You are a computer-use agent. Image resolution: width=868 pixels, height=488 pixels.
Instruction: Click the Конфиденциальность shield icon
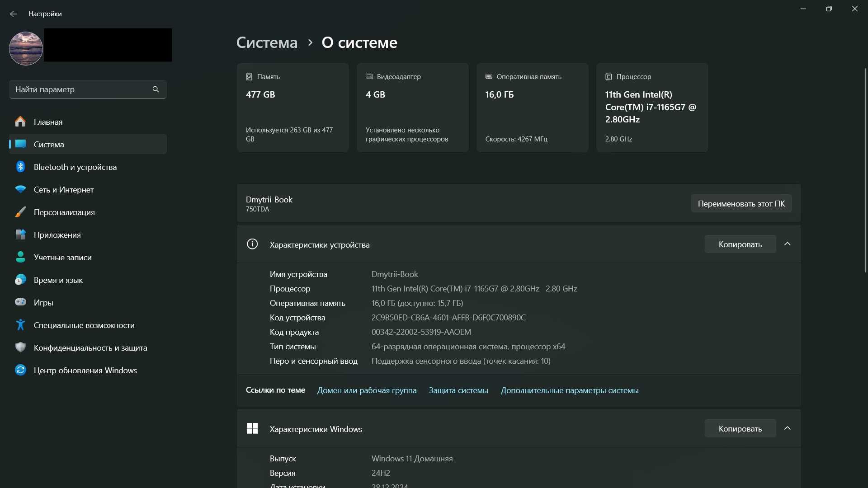pyautogui.click(x=20, y=347)
